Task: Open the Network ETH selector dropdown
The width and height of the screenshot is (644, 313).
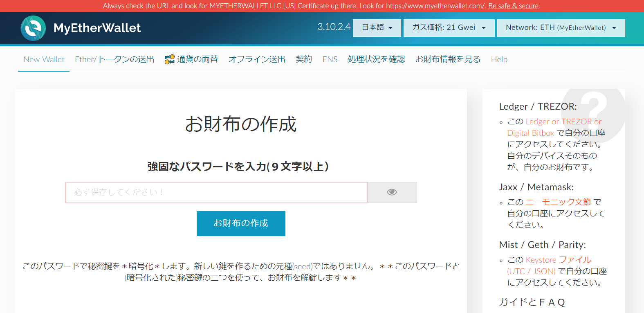Action: 561,28
